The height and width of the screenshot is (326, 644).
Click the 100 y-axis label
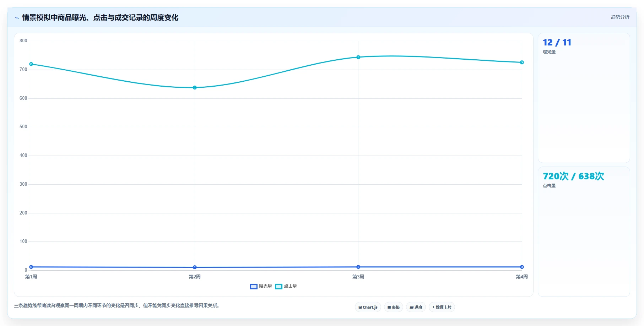tap(23, 241)
